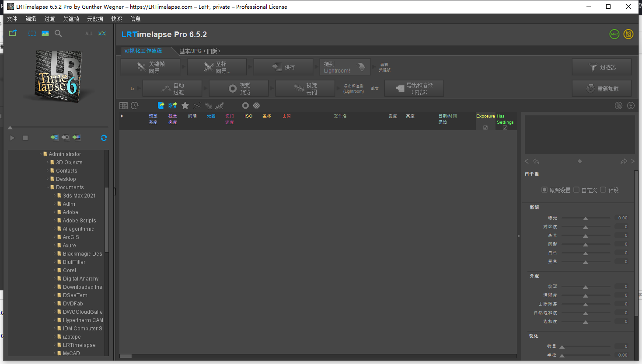This screenshot has width=642, height=364.
Task: Expand the LRTimelapse folder
Action: click(55, 345)
